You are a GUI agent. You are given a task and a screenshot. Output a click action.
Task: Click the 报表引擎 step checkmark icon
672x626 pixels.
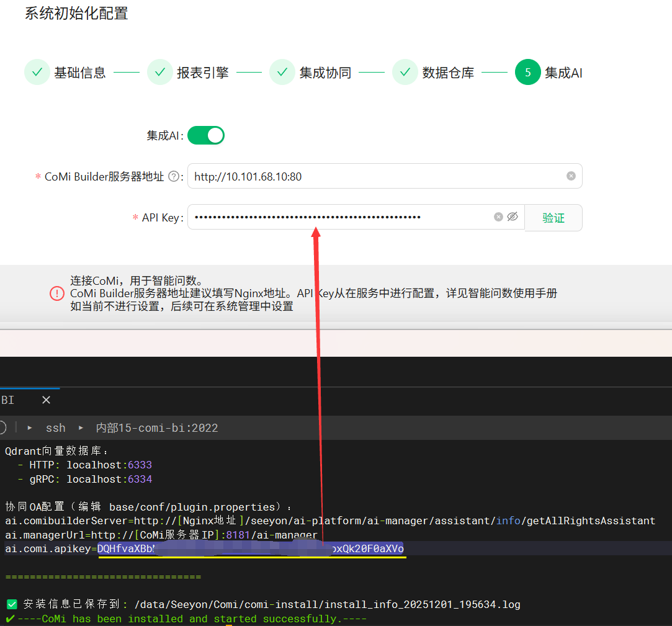coord(159,73)
